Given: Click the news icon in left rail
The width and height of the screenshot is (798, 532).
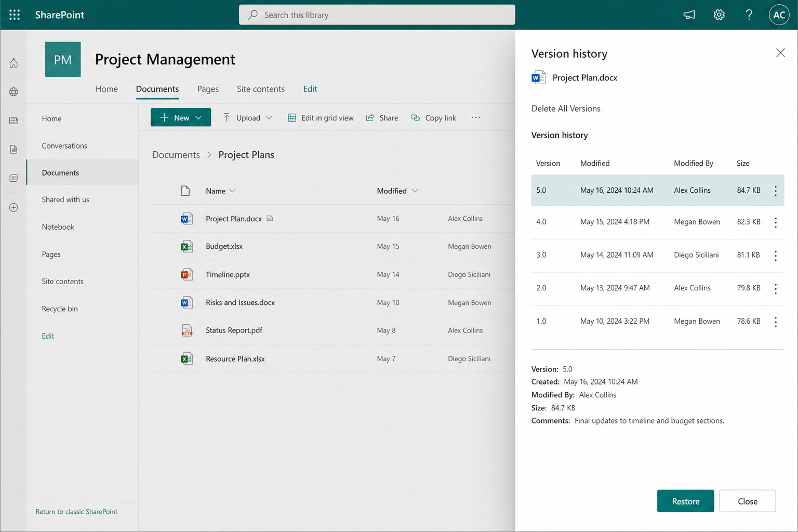Looking at the screenshot, I should [x=14, y=121].
